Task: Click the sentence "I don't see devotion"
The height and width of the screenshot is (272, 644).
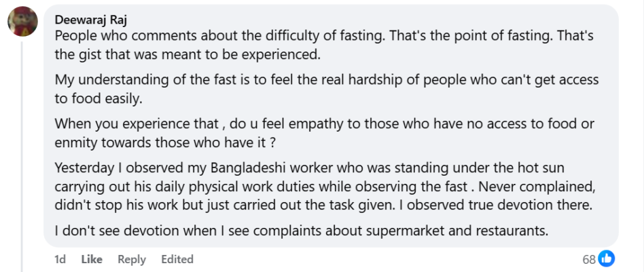Action: 301,231
